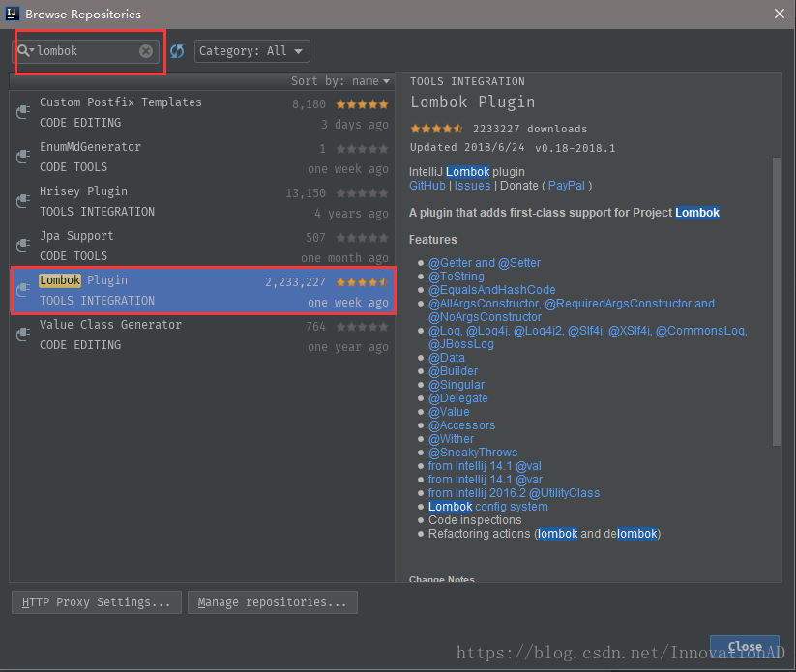Open the Issues link
This screenshot has height=672, width=796.
click(472, 186)
